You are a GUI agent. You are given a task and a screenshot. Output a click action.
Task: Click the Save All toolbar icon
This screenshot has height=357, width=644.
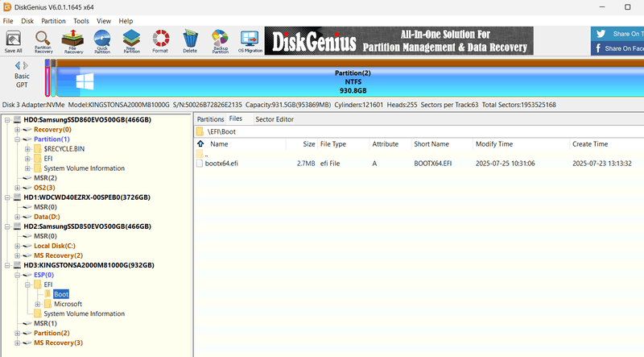[x=13, y=42]
